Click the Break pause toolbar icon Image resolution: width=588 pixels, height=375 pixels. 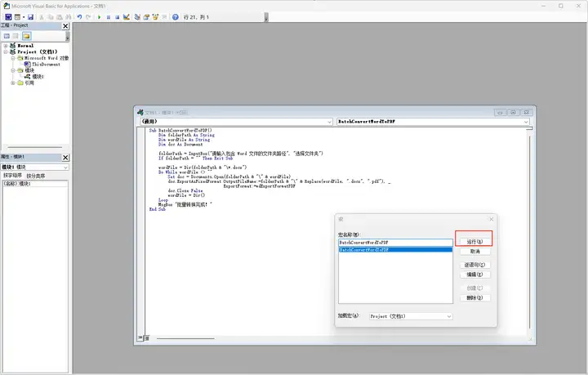tap(109, 17)
